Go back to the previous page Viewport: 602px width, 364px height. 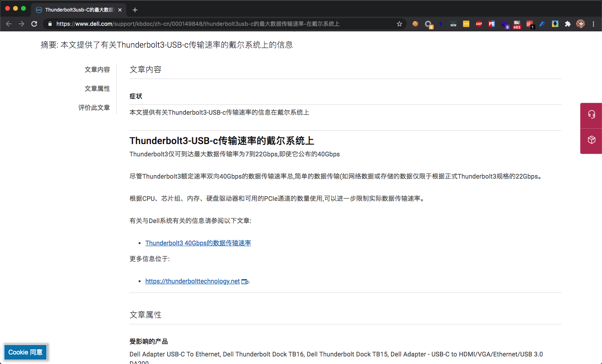pyautogui.click(x=9, y=24)
